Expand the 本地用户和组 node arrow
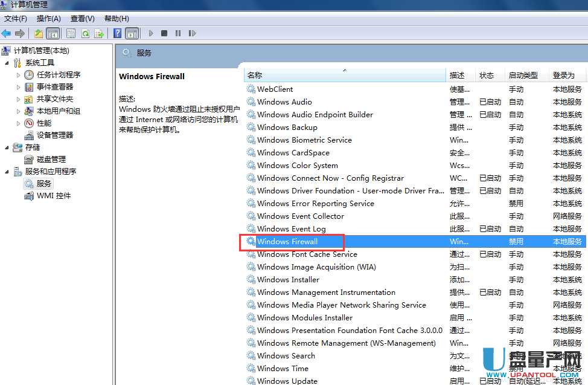The width and height of the screenshot is (588, 385). pyautogui.click(x=18, y=111)
